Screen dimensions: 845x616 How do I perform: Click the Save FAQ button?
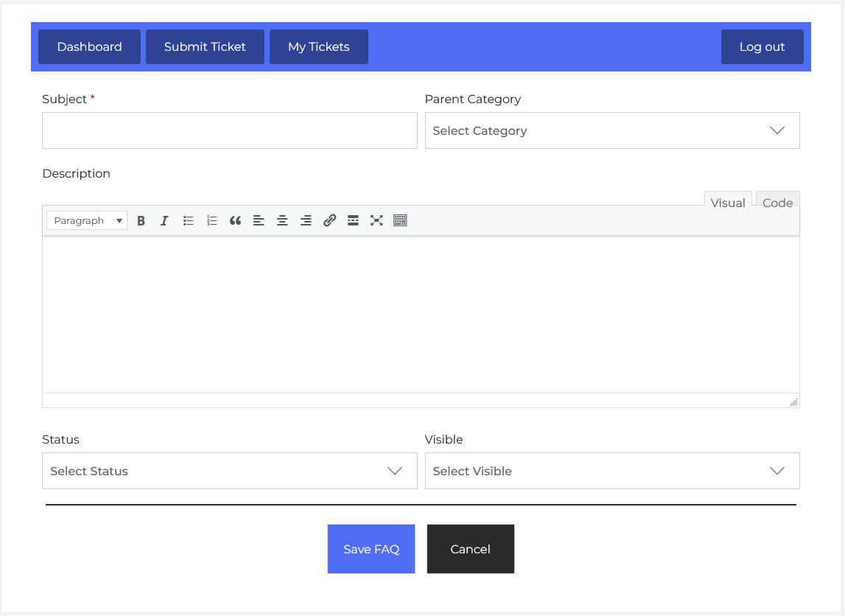371,549
